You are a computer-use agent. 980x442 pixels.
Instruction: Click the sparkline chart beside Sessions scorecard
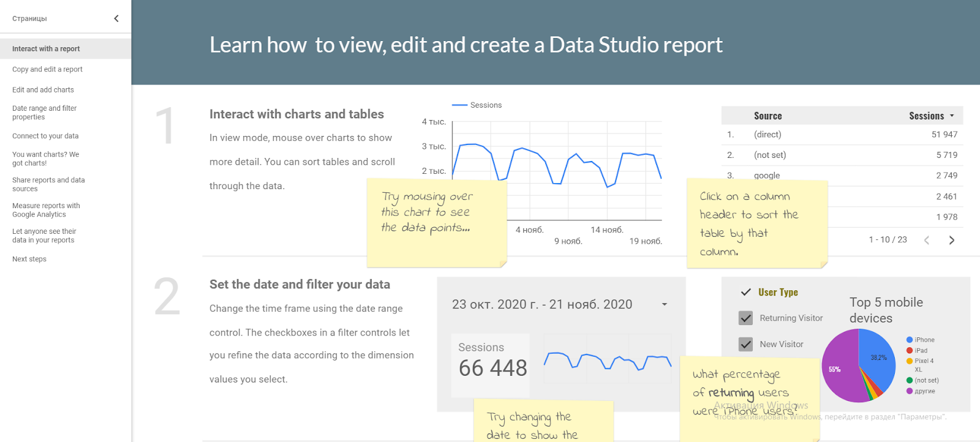coord(608,360)
